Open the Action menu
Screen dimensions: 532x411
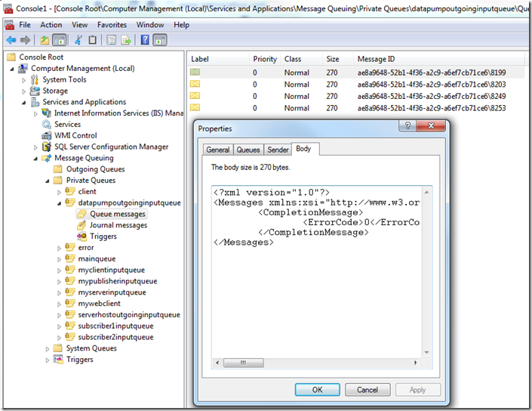pos(51,25)
